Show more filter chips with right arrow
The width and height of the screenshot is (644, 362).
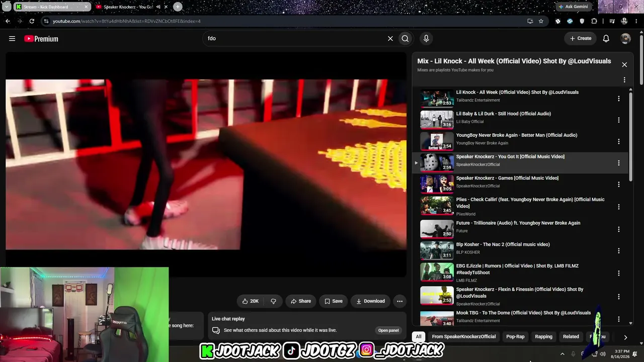625,337
